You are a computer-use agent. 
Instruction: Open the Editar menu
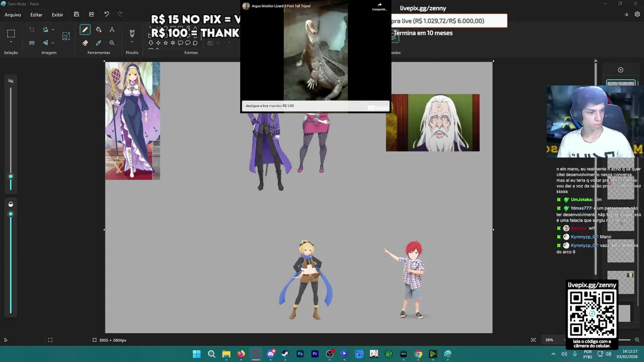36,15
